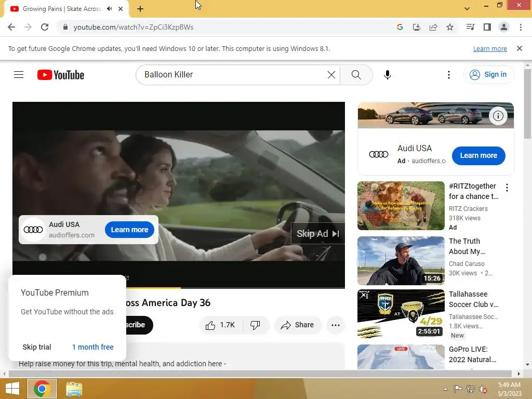Close the Growing Pains tab
The width and height of the screenshot is (532, 399).
click(x=121, y=9)
